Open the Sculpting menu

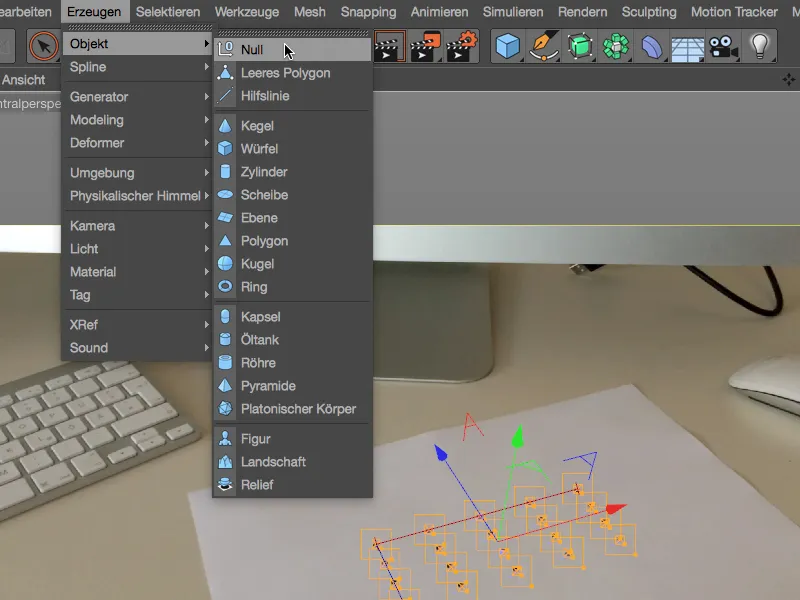click(649, 12)
